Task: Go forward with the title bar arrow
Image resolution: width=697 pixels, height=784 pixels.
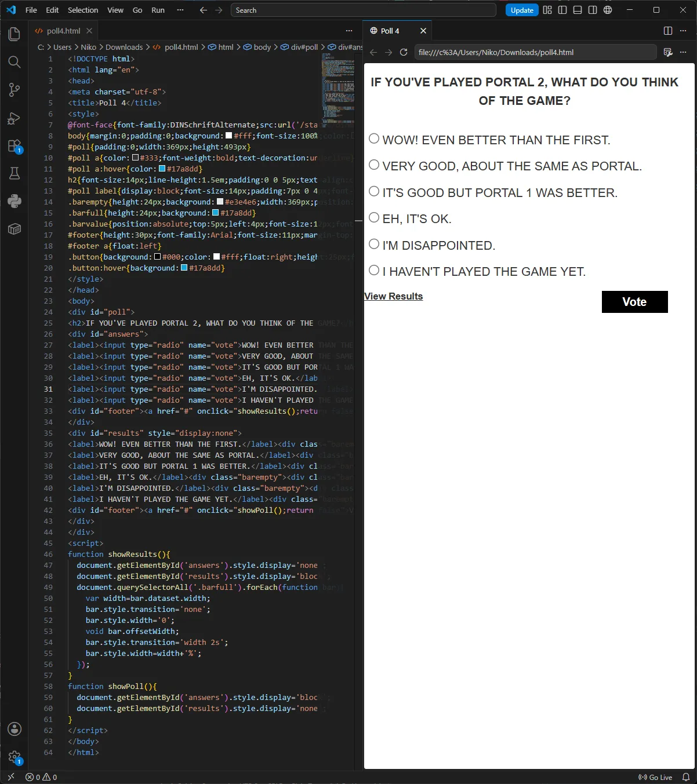Action: pyautogui.click(x=219, y=10)
